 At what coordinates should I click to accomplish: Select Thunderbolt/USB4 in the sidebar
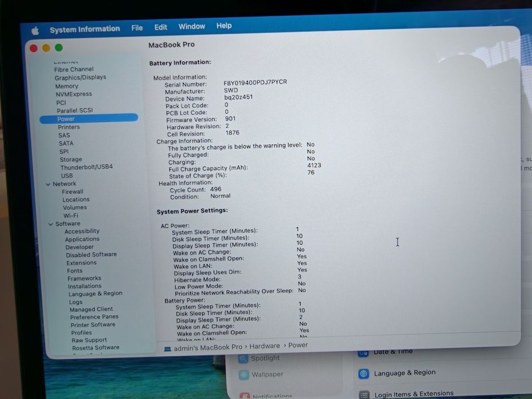(87, 167)
